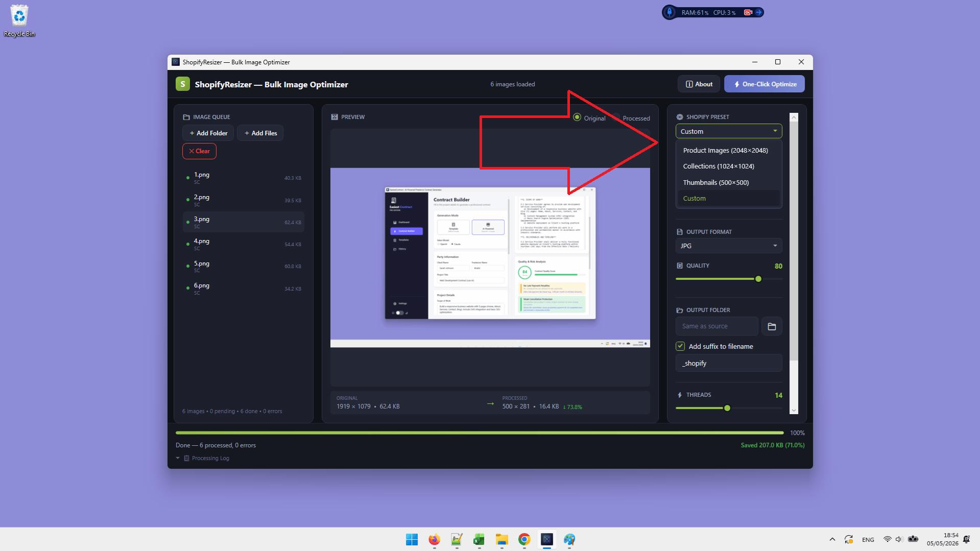Select 1.png in the image queue
Screen dimensions: 980x551
(243, 178)
